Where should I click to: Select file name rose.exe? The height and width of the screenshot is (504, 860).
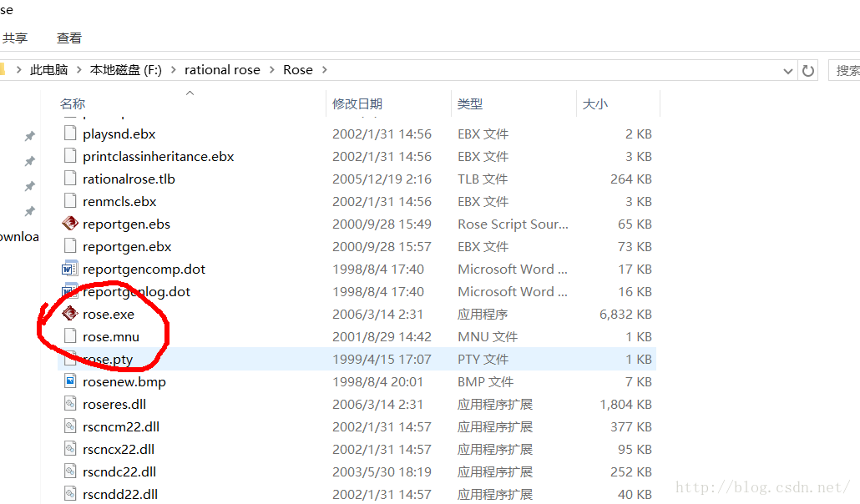tap(108, 314)
